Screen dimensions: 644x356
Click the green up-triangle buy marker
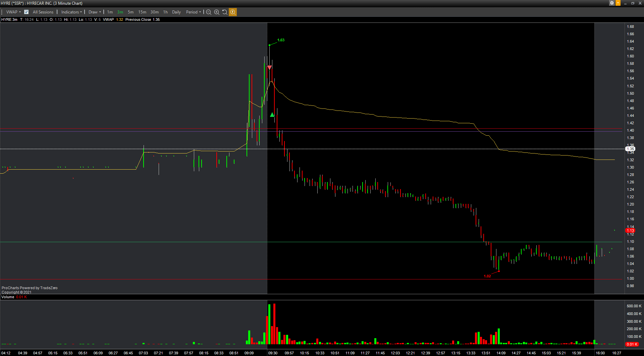(272, 115)
